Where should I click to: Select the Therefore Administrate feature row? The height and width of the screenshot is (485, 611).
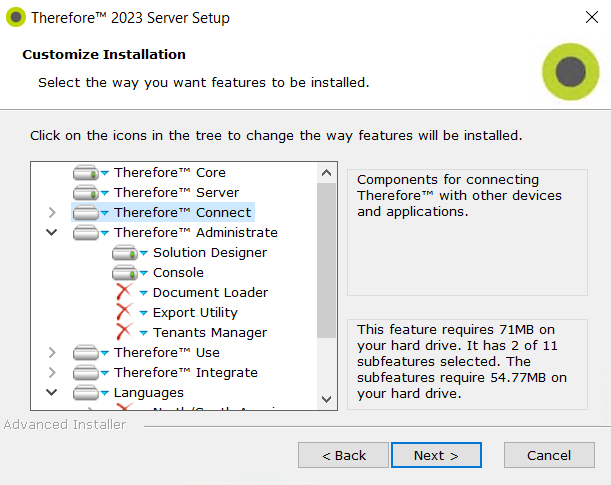[x=196, y=233]
